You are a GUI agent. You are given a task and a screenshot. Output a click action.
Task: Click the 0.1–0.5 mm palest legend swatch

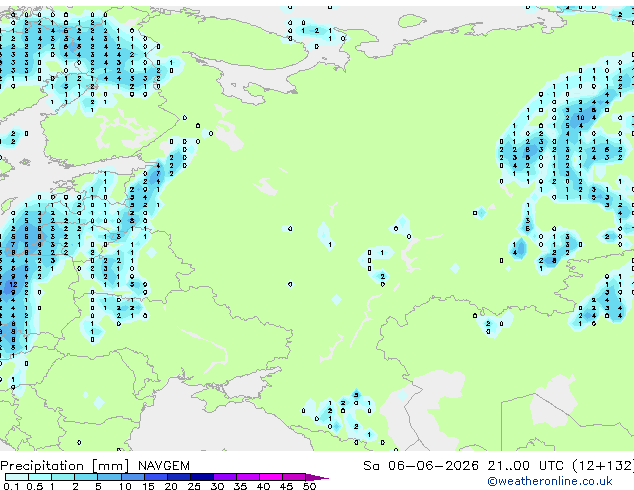[x=17, y=477]
